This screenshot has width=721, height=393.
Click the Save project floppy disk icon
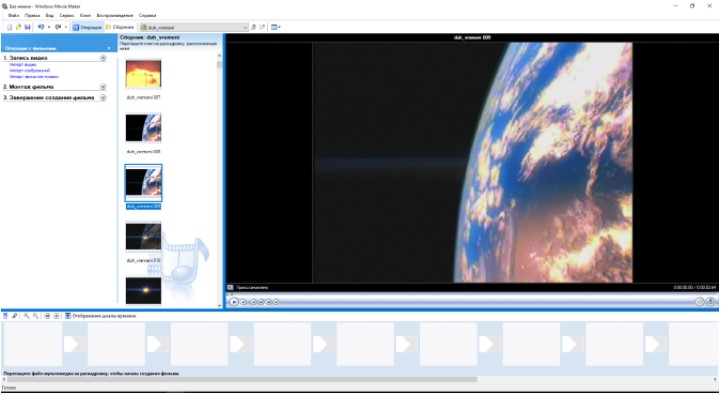(28, 27)
